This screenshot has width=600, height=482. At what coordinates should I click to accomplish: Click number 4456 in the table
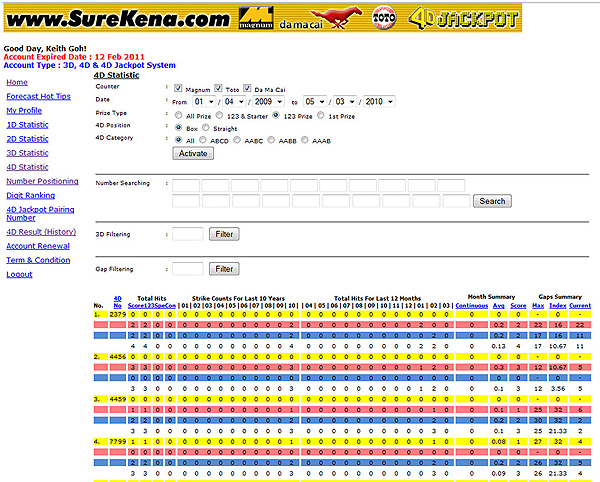(117, 357)
